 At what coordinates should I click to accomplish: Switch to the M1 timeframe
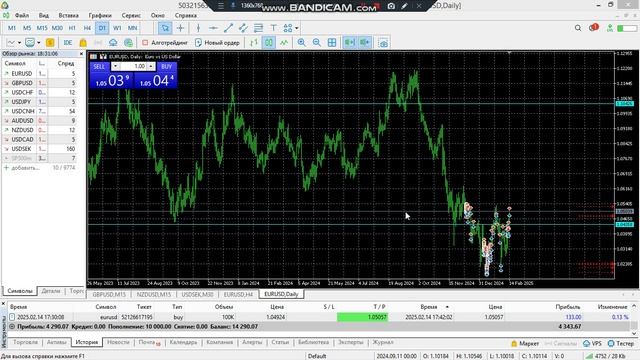click(x=12, y=28)
